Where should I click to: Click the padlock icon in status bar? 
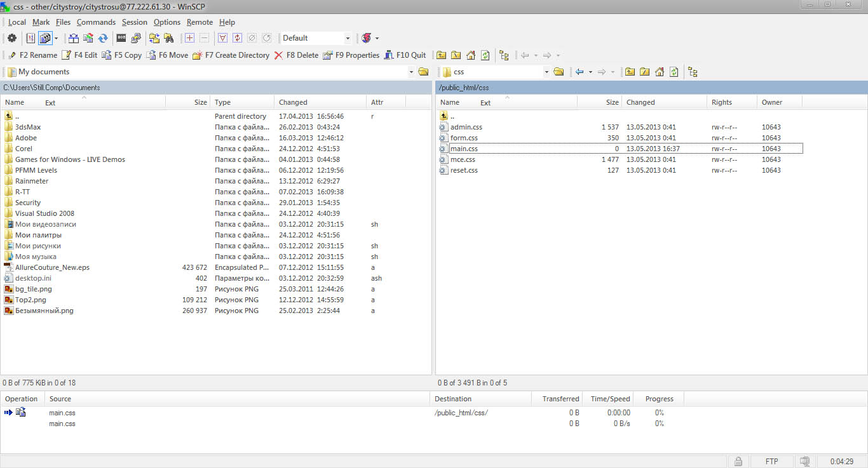pos(738,462)
